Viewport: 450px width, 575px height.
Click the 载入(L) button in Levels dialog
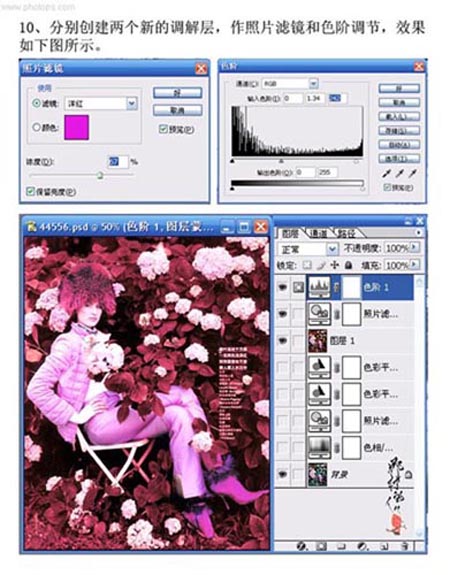point(399,117)
